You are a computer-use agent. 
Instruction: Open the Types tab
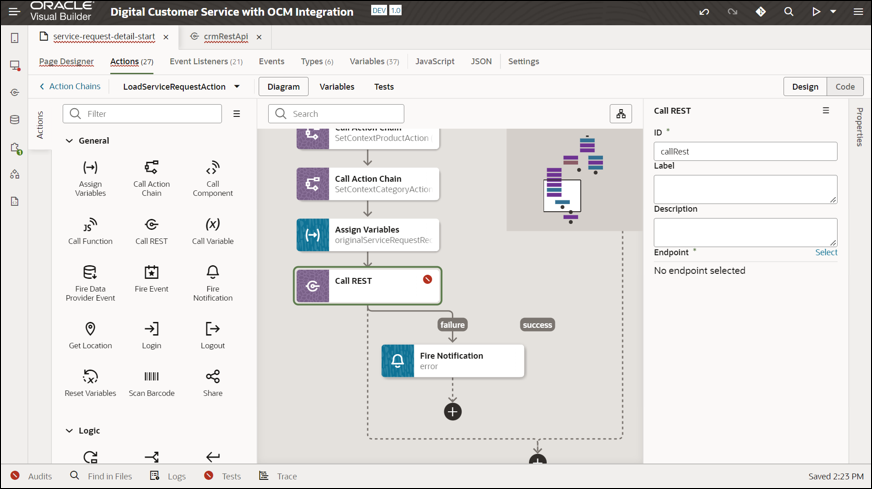pos(317,61)
